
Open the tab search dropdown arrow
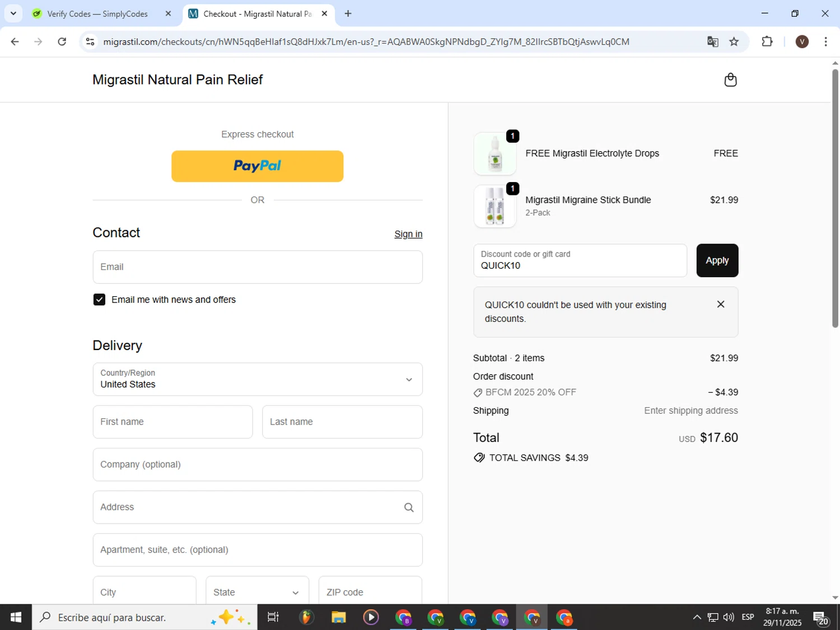coord(13,13)
